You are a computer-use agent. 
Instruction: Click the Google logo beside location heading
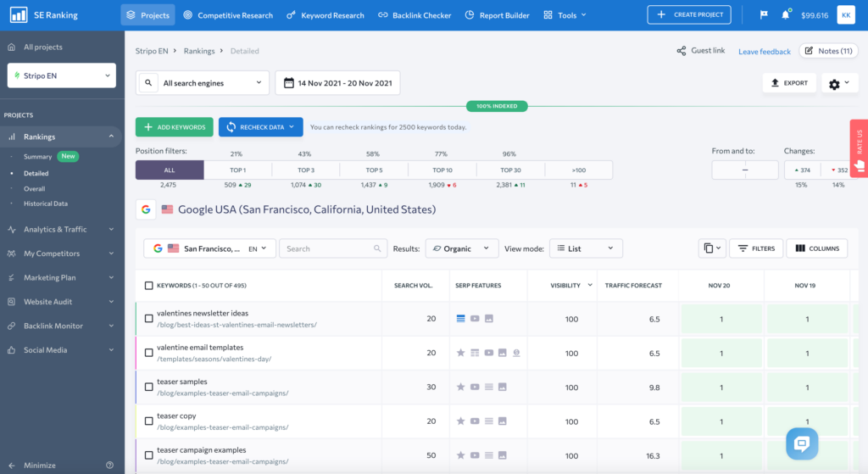(146, 210)
